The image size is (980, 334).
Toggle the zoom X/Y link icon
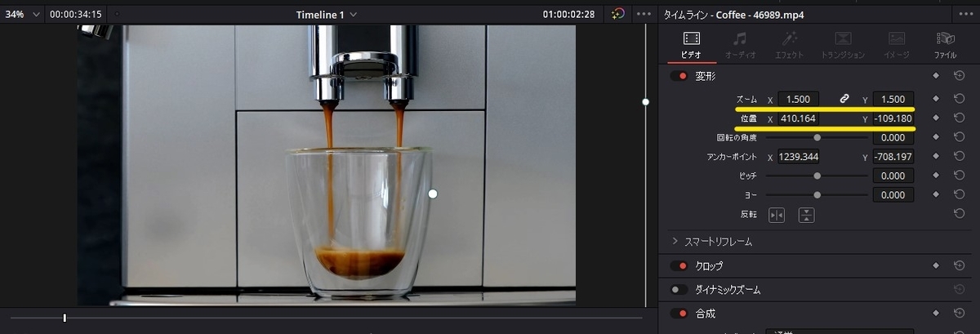click(845, 99)
